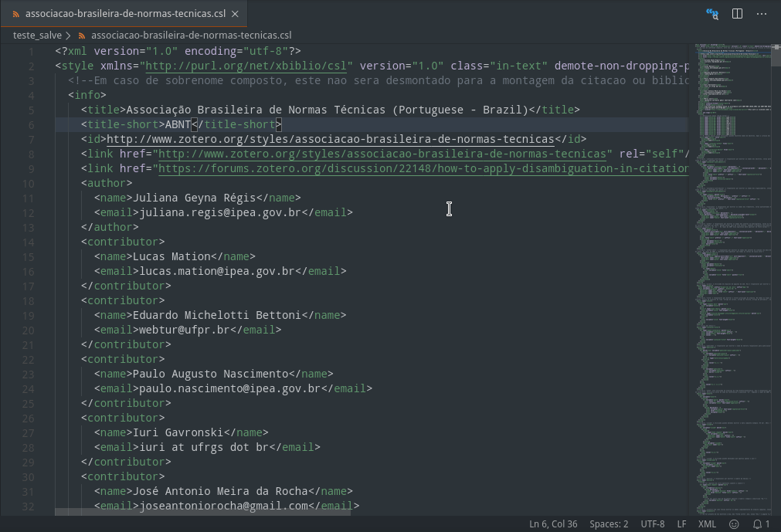
Task: Click line number 22 in the gutter
Action: (x=28, y=360)
